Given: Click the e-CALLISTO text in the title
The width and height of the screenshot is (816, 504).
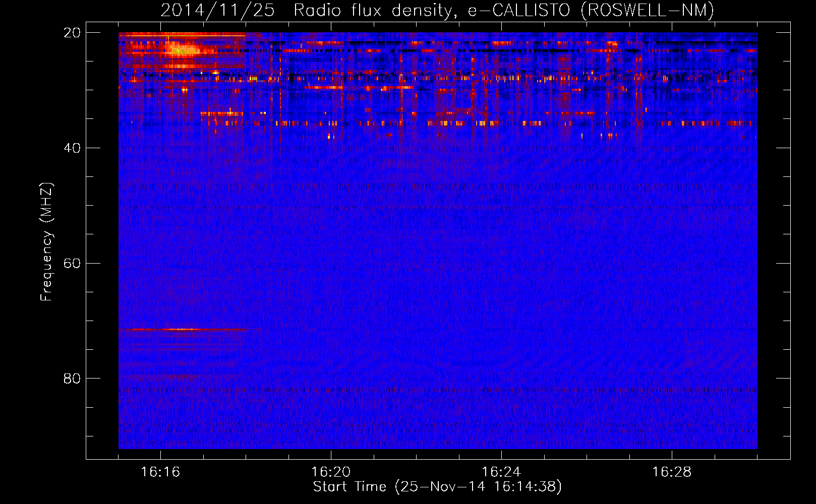Looking at the screenshot, I should click(518, 11).
